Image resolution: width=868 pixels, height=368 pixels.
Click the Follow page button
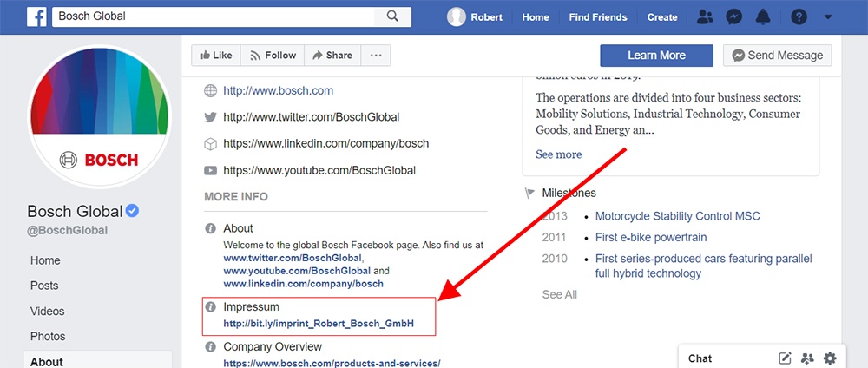(x=273, y=56)
